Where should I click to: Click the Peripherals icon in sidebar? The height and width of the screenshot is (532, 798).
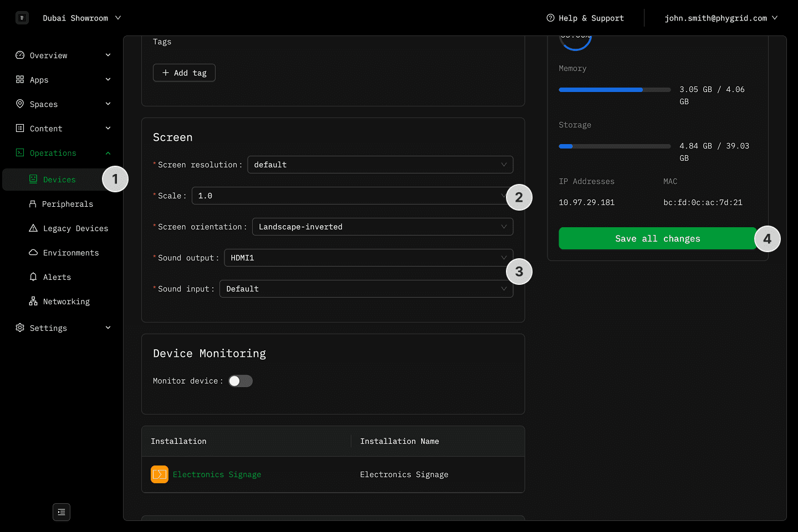tap(33, 203)
